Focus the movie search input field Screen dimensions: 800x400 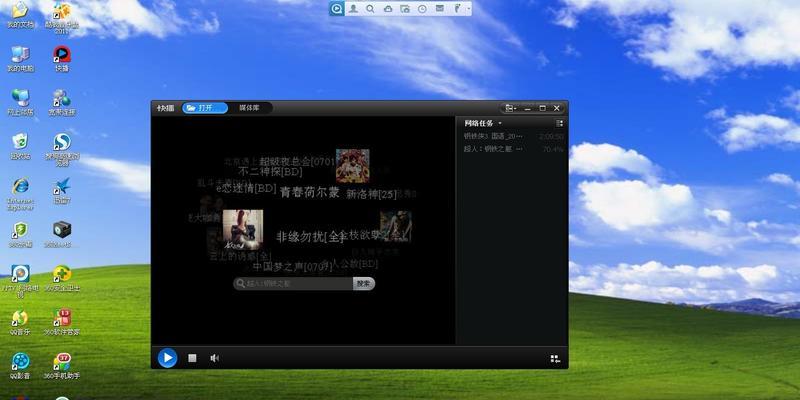coord(293,284)
